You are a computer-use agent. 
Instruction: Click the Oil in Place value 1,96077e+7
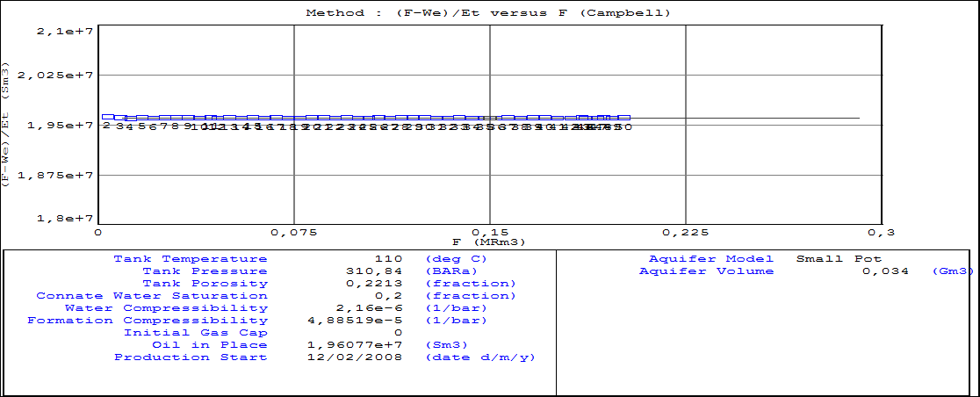[356, 345]
